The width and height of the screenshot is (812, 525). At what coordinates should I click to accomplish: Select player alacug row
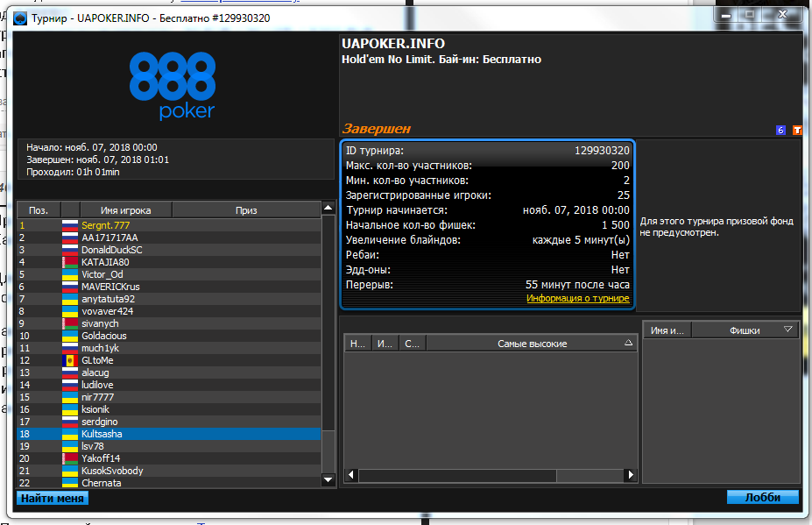pos(169,372)
